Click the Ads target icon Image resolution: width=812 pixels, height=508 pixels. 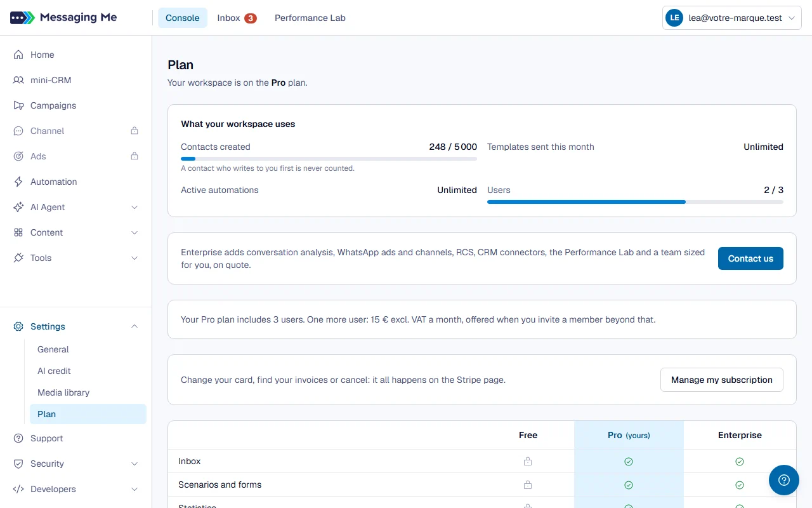(18, 156)
